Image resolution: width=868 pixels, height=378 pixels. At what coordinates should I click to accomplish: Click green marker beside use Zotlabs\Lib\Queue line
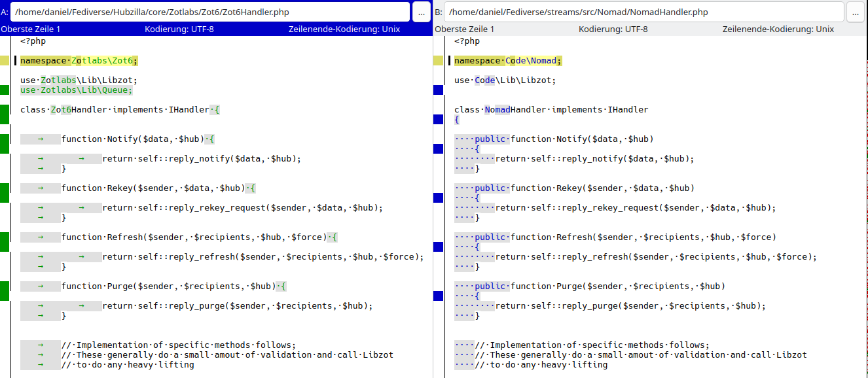tap(5, 90)
